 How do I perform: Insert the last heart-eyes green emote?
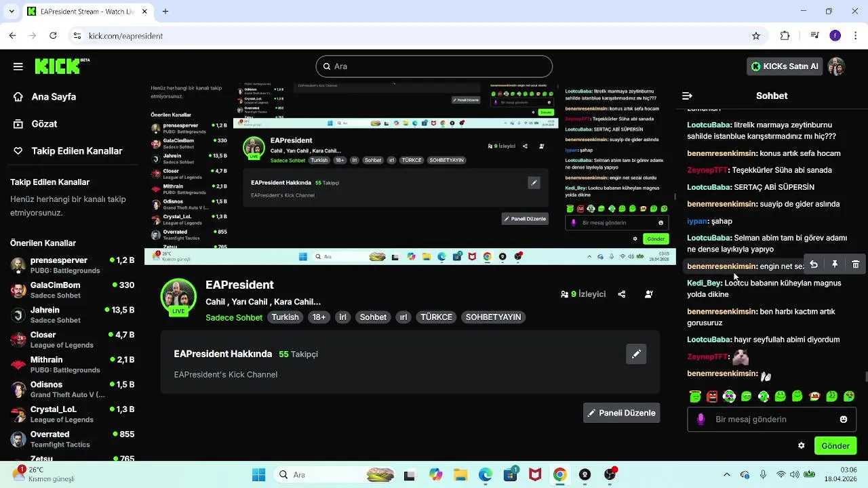coord(849,396)
